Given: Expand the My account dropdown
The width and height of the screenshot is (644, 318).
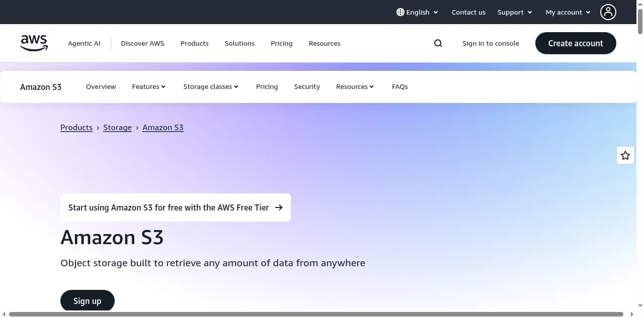Looking at the screenshot, I should point(568,12).
